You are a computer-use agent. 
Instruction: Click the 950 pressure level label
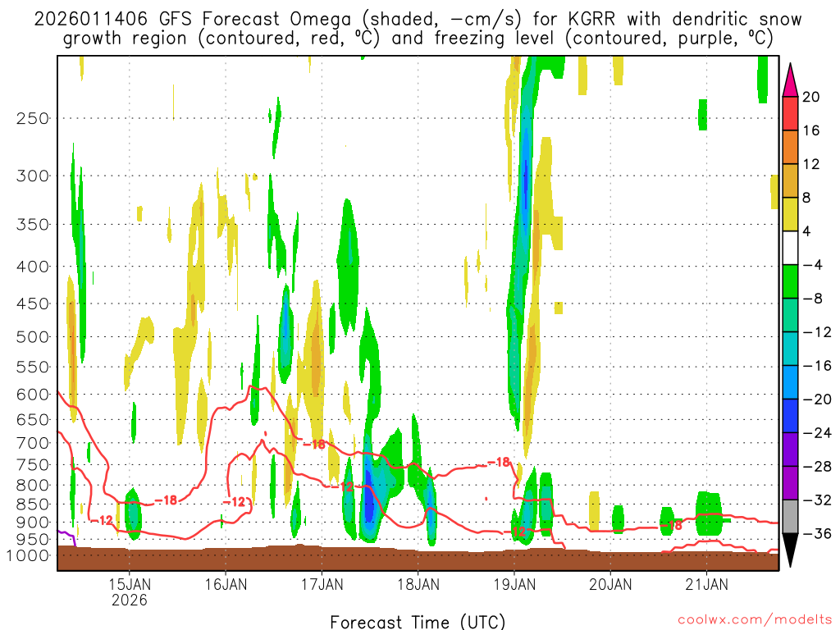pyautogui.click(x=33, y=540)
